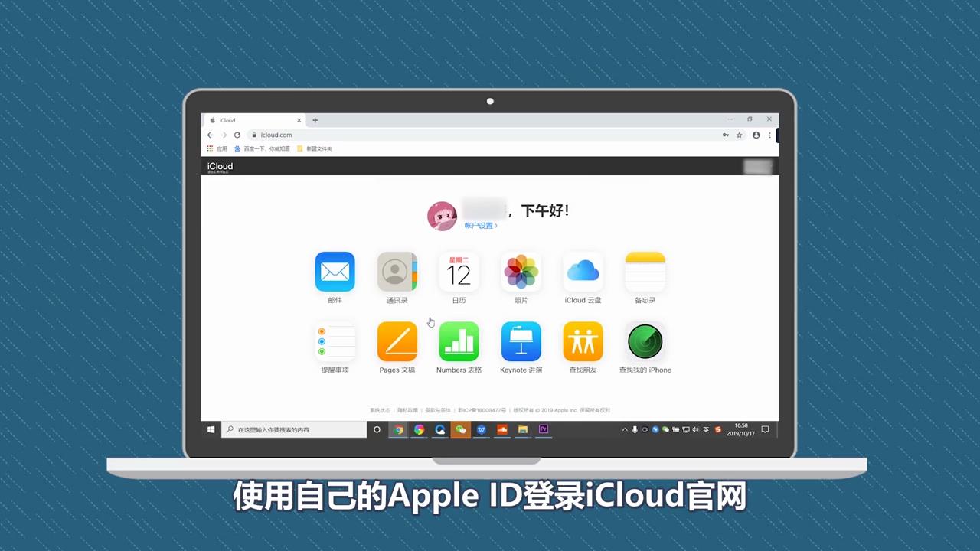Open the Windows notification center
Screen dimensions: 980x551
pos(765,430)
